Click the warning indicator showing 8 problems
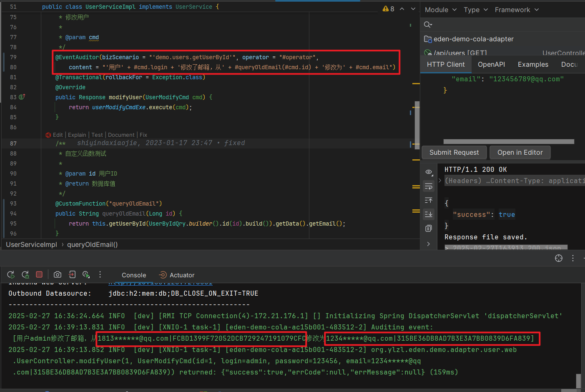This screenshot has height=392, width=585. (x=388, y=9)
